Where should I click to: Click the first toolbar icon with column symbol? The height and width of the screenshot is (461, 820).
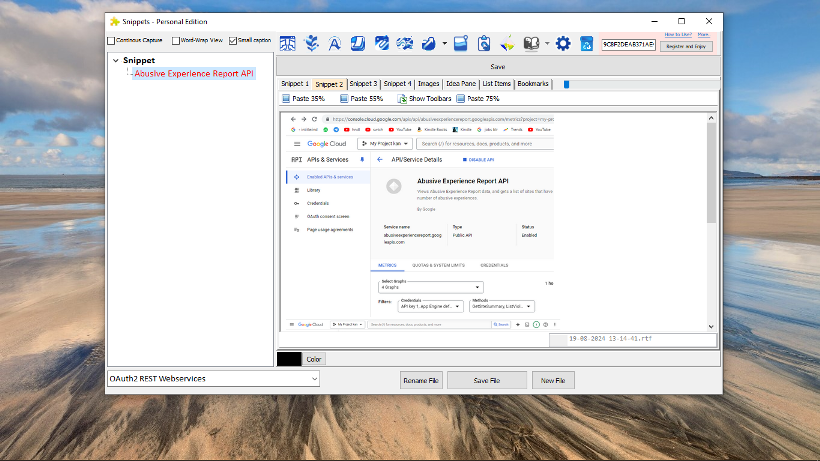point(288,43)
